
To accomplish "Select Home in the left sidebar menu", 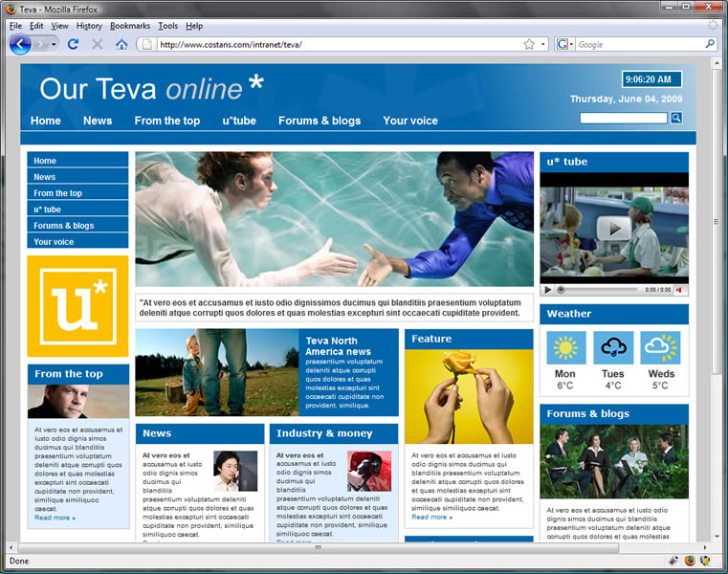I will (77, 160).
